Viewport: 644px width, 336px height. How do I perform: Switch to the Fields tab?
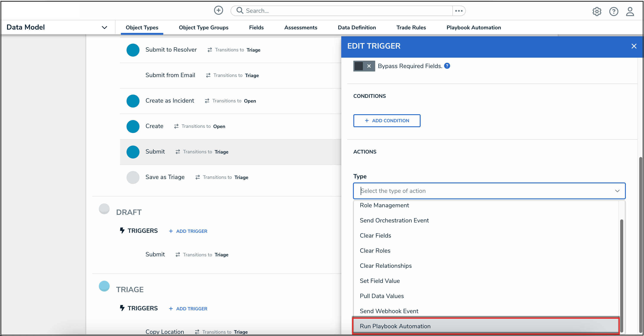click(256, 27)
